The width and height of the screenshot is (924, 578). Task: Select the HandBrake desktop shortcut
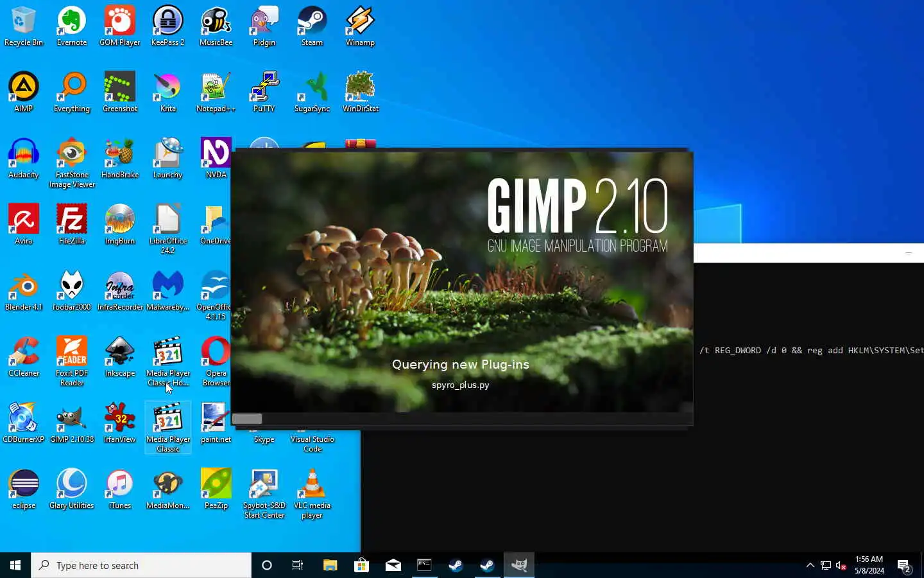120,159
